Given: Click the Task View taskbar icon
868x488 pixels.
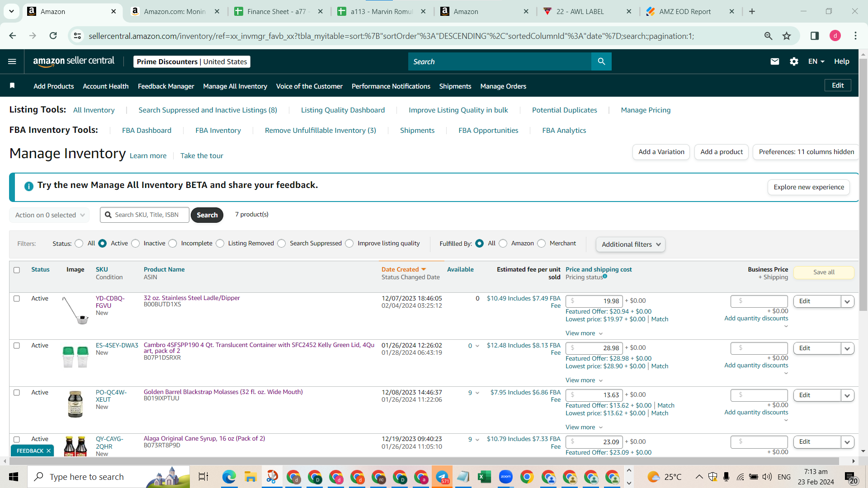Looking at the screenshot, I should pos(203,477).
